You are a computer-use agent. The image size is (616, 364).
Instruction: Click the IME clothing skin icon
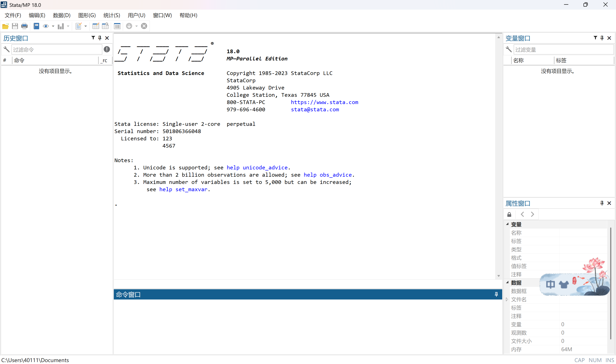(563, 284)
